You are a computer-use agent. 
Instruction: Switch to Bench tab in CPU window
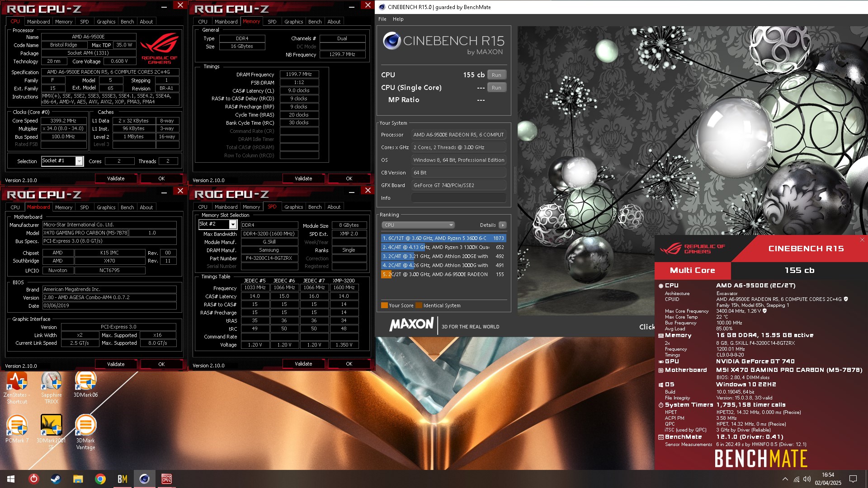[127, 22]
